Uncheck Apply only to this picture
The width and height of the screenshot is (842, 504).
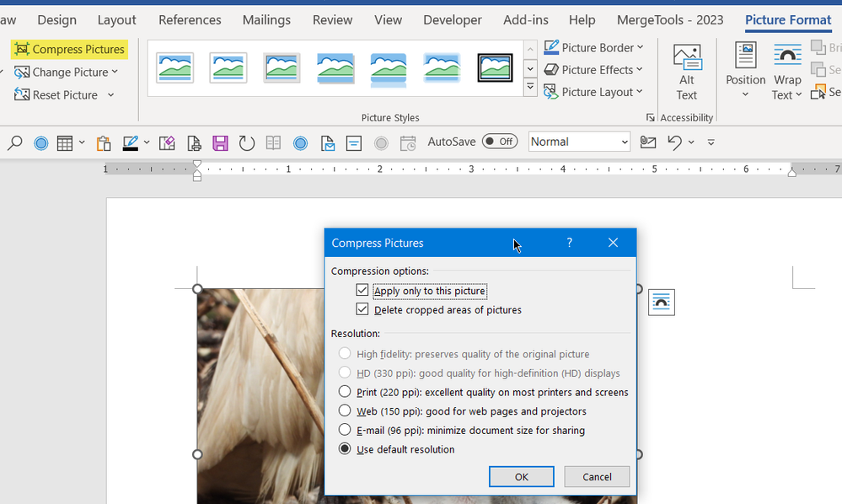pos(362,291)
